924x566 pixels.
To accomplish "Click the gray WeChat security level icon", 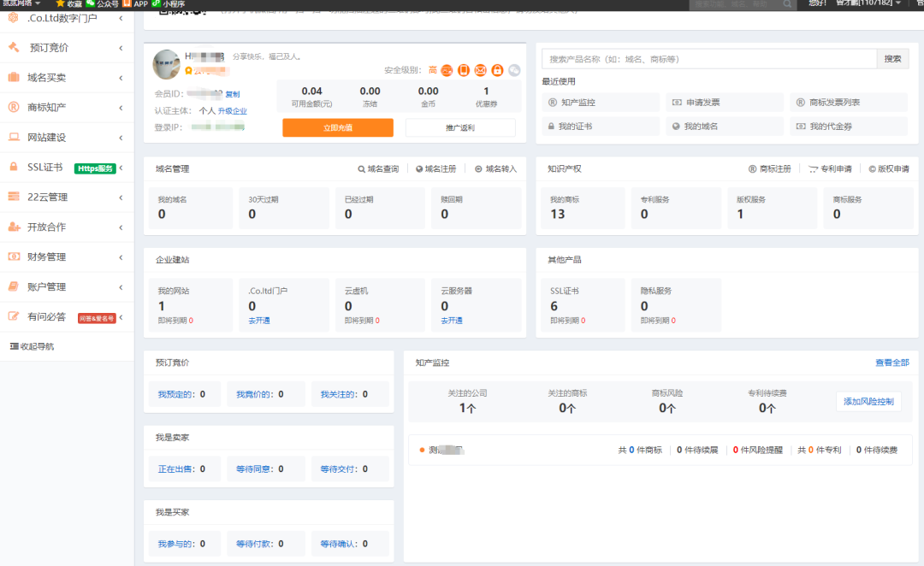I will click(514, 70).
